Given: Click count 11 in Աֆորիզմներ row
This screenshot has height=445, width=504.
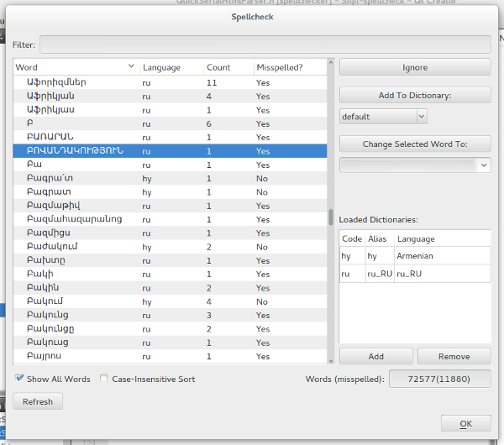Looking at the screenshot, I should pos(212,83).
